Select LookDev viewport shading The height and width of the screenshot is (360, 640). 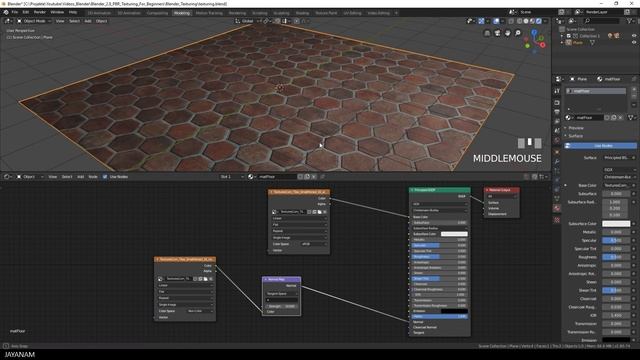click(533, 21)
